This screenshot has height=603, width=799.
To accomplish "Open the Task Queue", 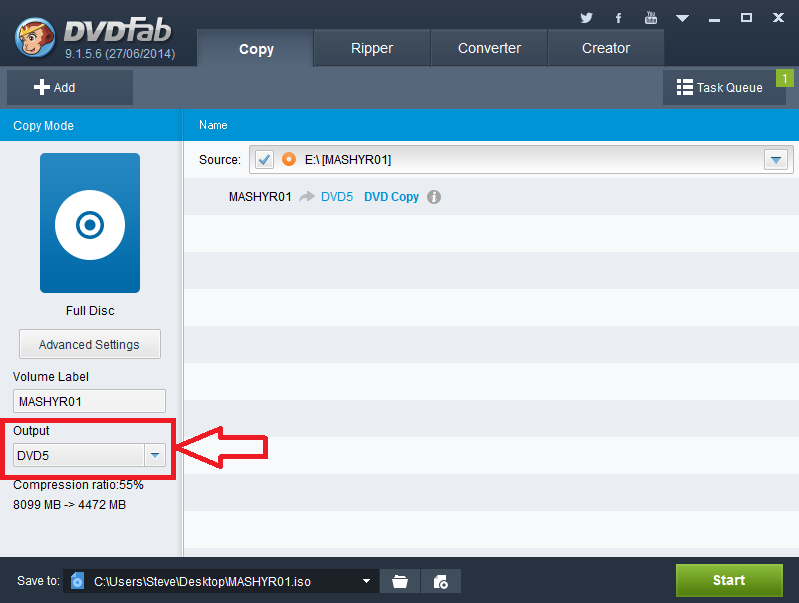I will coord(724,88).
